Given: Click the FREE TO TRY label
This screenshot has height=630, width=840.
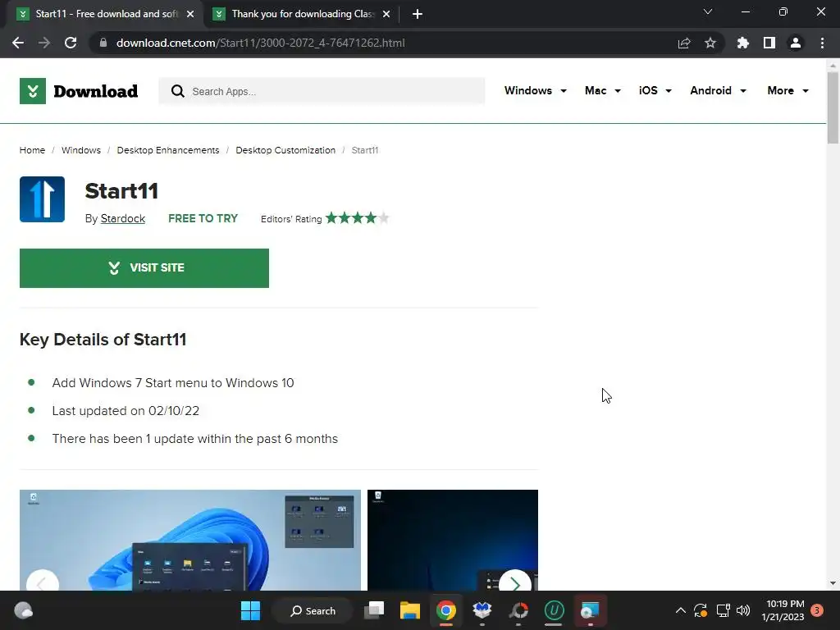Looking at the screenshot, I should 203,218.
